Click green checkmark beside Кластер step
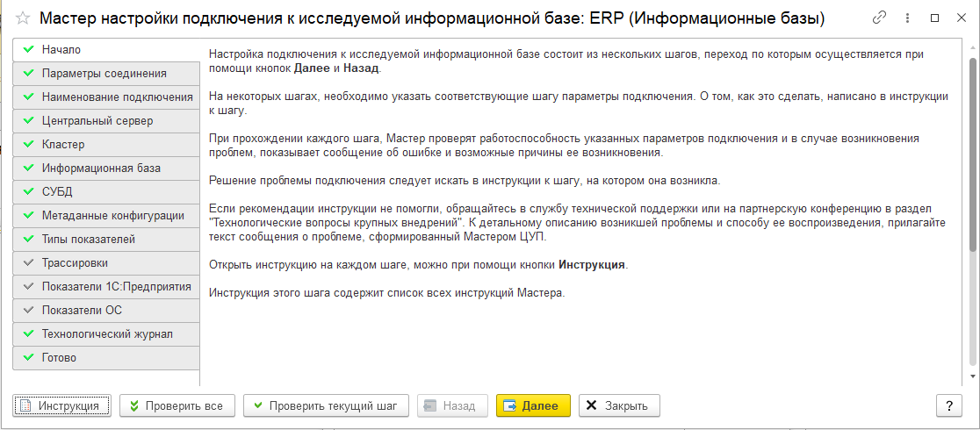 point(28,145)
